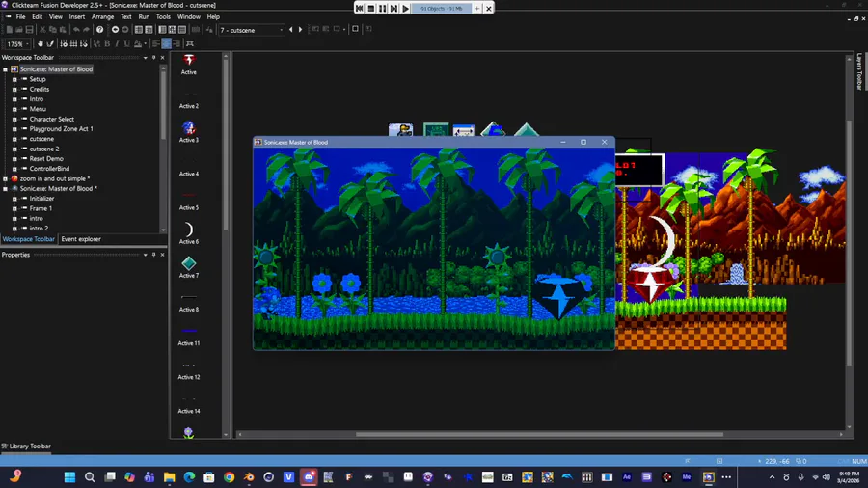The width and height of the screenshot is (868, 488).
Task: Close the Properties panel
Action: pos(162,255)
